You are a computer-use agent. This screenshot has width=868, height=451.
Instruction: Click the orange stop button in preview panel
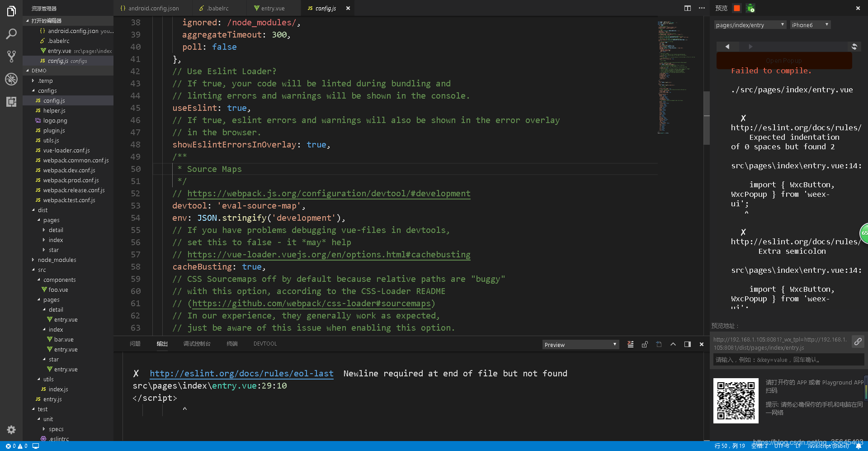[x=737, y=8]
